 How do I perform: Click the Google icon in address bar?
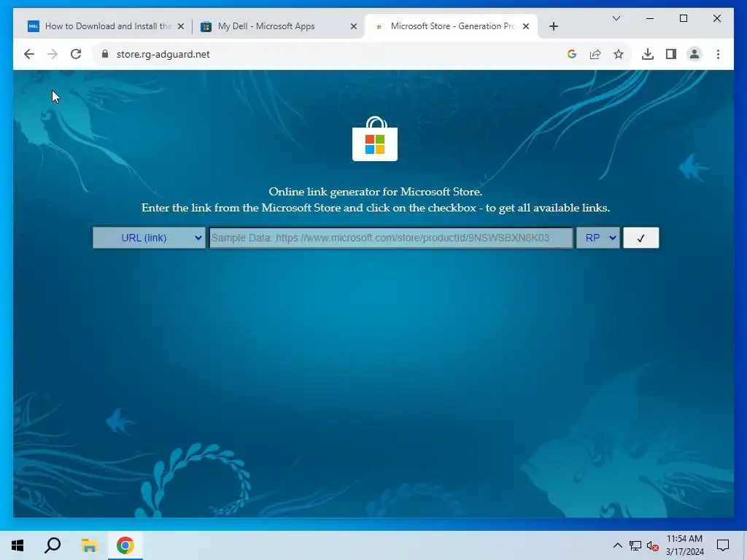tap(572, 54)
